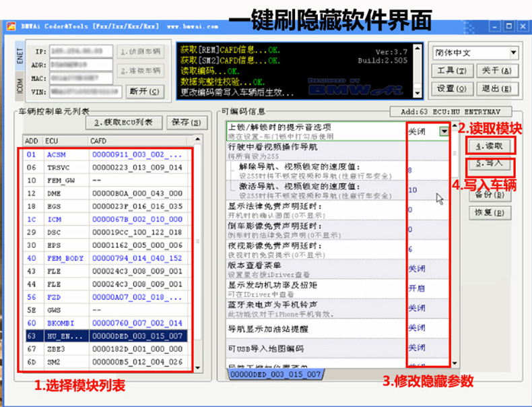
Task: Click the 3.获取ECU列表 button
Action: [124, 123]
